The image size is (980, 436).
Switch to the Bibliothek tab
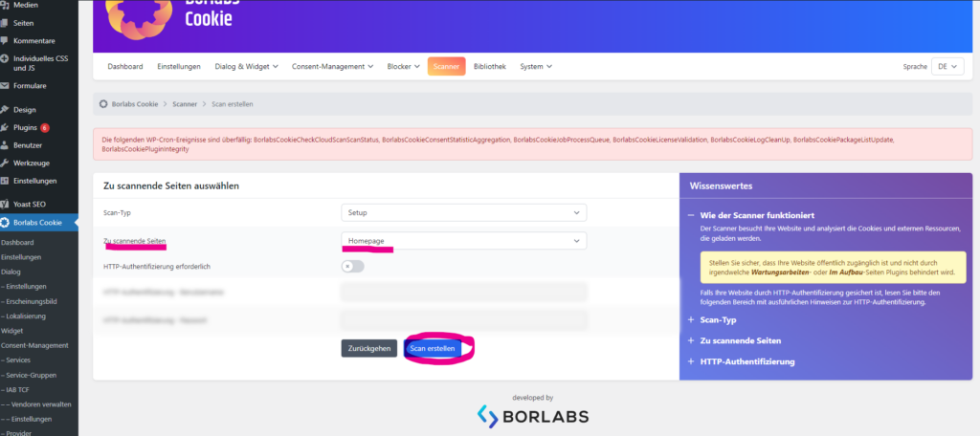tap(490, 67)
